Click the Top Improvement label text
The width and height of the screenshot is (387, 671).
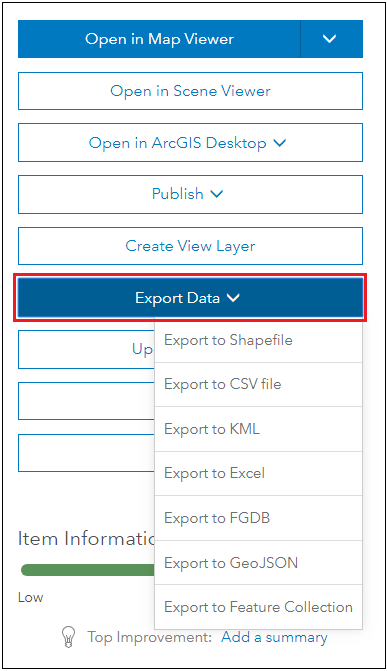coord(150,637)
